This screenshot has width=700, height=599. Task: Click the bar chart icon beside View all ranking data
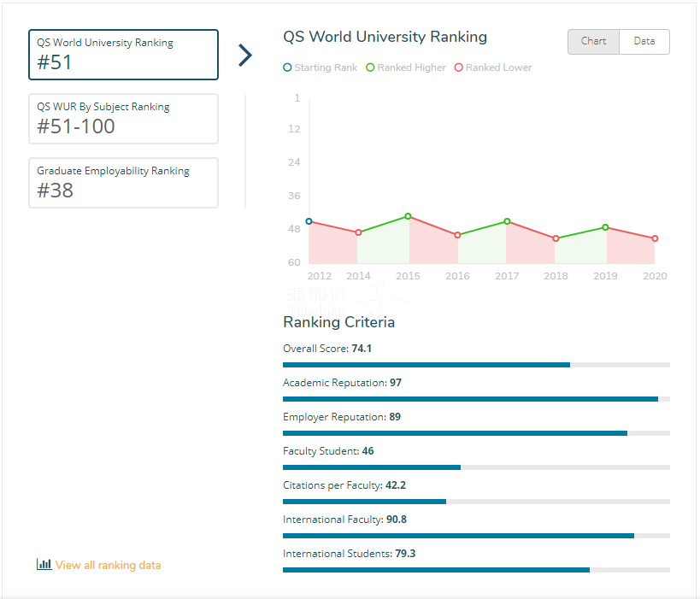44,564
